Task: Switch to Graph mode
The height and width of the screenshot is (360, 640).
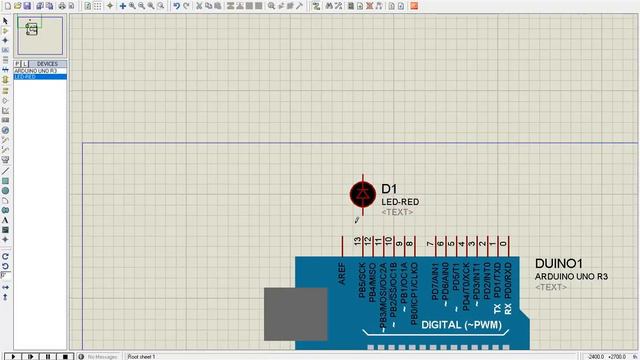Action: point(5,111)
